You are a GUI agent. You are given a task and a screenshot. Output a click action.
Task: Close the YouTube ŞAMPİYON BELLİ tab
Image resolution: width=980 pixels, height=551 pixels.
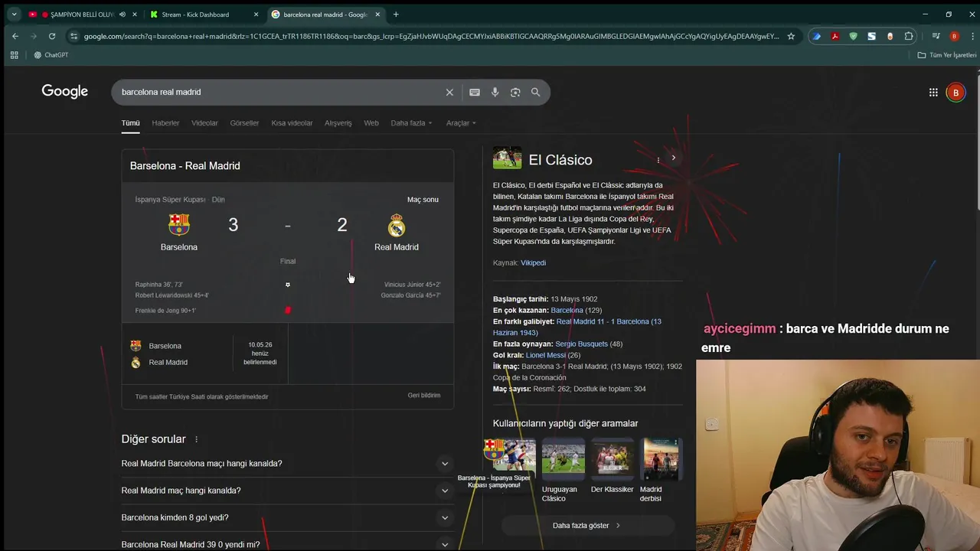(135, 15)
